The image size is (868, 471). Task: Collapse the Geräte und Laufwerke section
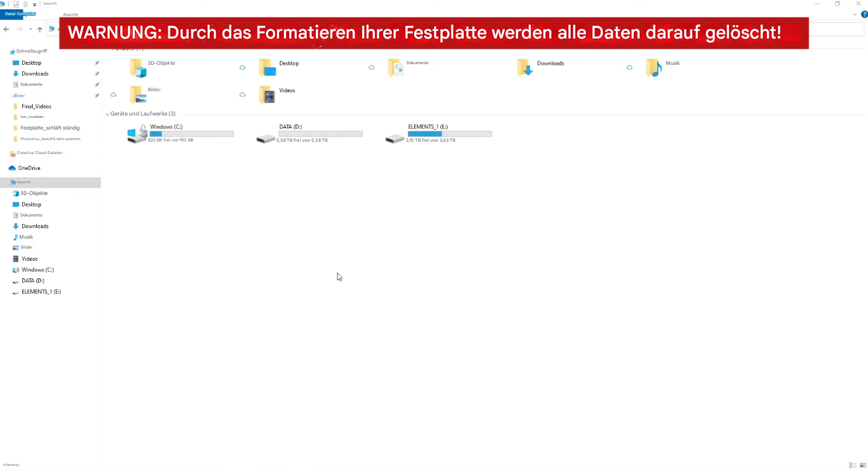[x=107, y=114]
